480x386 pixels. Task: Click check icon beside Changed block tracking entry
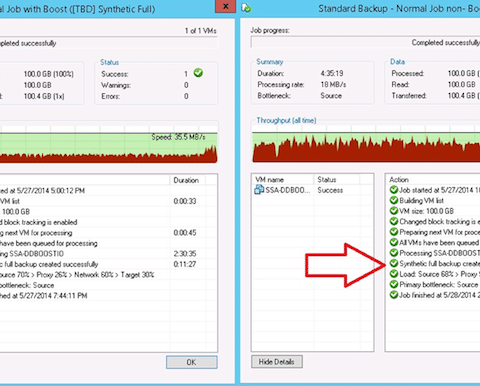394,221
